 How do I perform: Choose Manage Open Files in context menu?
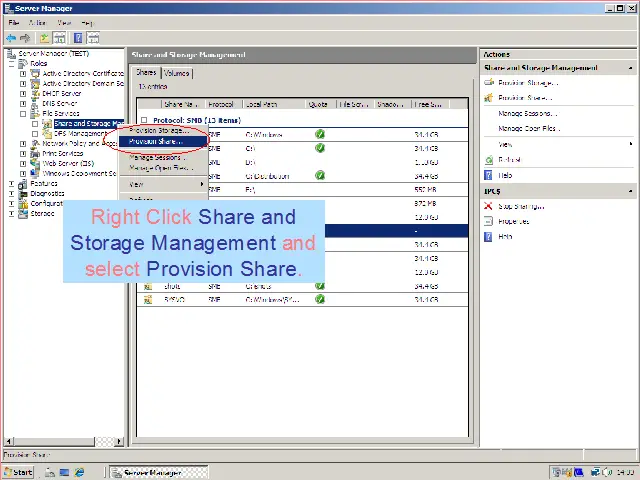point(163,168)
